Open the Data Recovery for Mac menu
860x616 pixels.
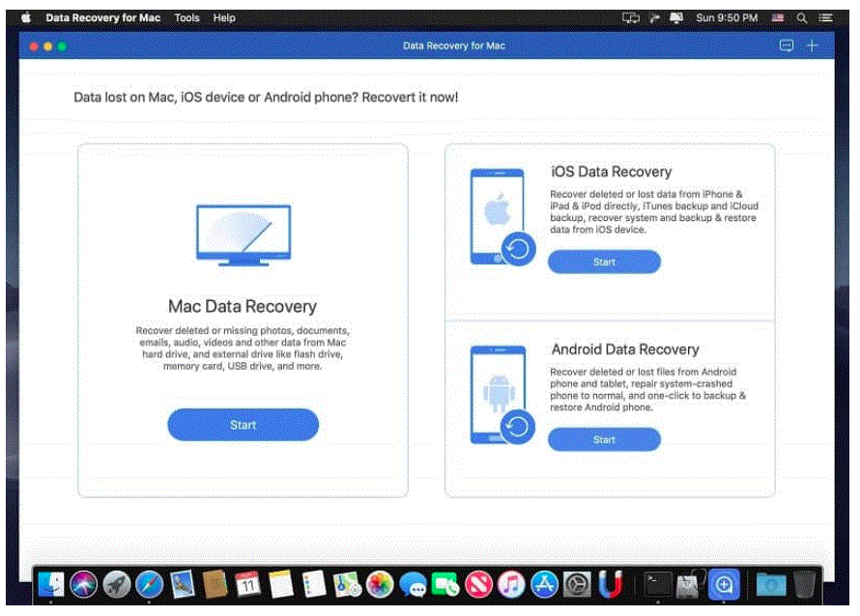(103, 18)
